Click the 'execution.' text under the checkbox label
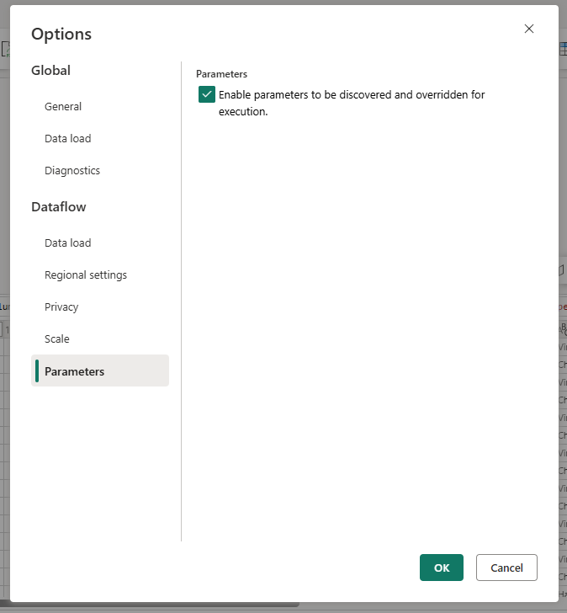 click(243, 111)
